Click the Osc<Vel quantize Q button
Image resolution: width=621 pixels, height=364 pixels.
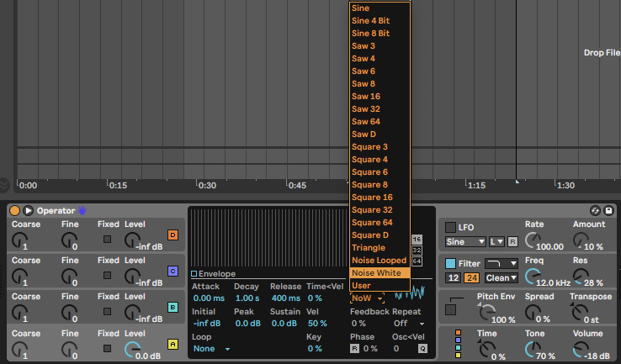pyautogui.click(x=422, y=349)
